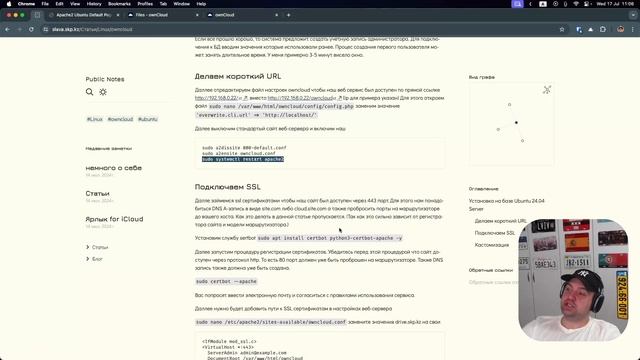
Task: Open the Profiles menu
Action: click(x=145, y=4)
